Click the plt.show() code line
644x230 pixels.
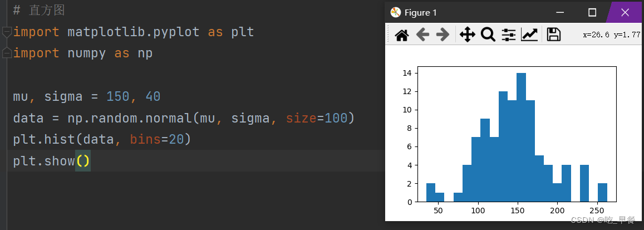pos(51,161)
